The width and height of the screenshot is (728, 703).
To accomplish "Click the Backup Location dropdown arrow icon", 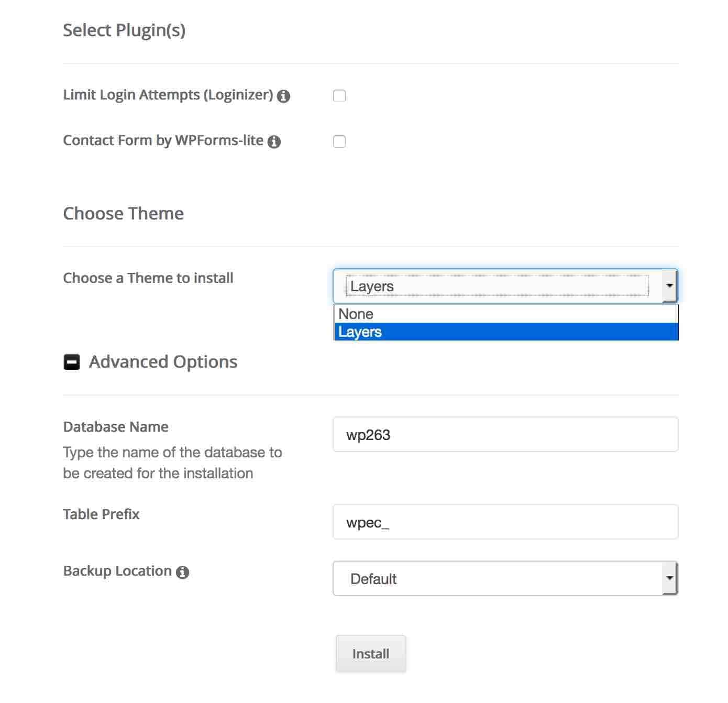I will click(670, 578).
